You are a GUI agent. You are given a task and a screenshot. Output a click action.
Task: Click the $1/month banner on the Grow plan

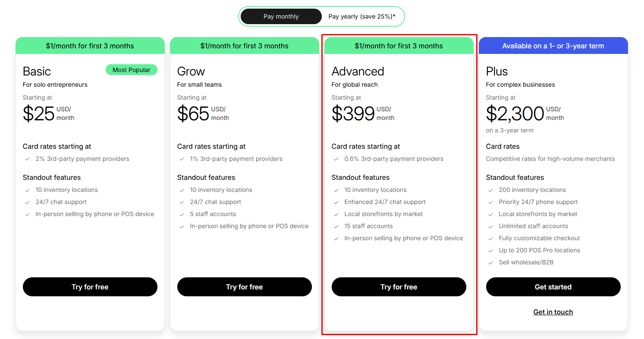[x=244, y=46]
